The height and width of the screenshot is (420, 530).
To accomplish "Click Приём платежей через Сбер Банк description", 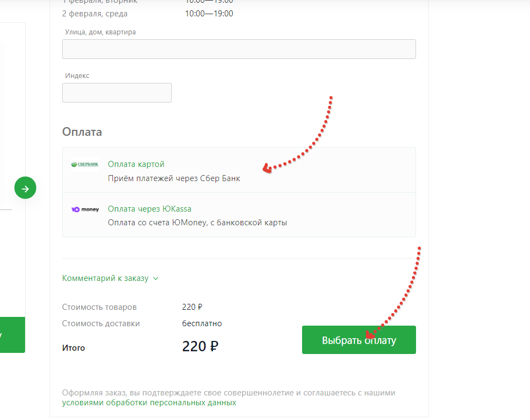I will click(174, 178).
